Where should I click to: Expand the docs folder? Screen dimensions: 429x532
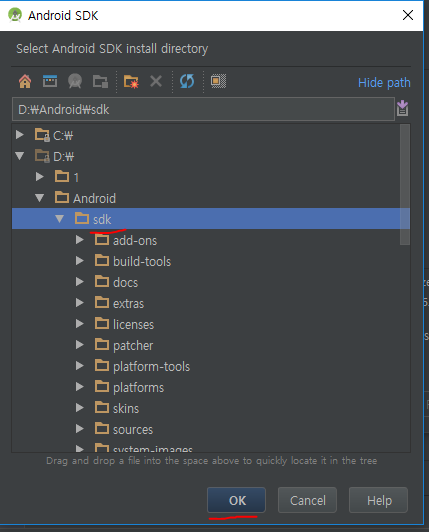[x=80, y=282]
